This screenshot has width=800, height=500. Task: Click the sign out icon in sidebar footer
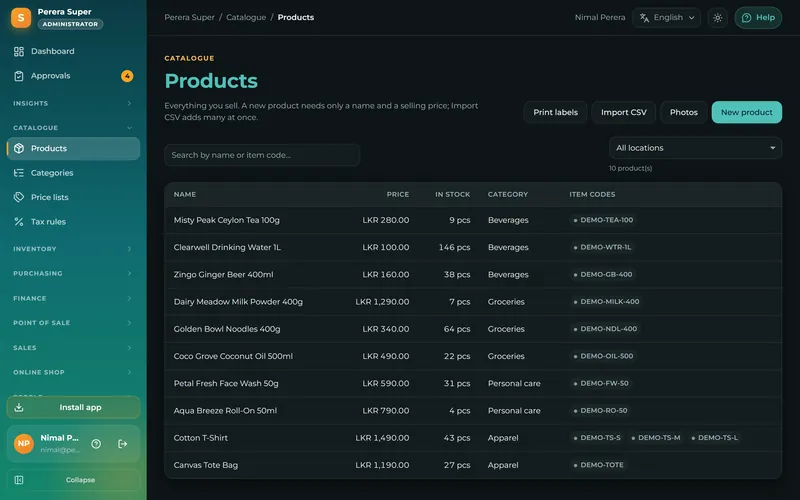coord(122,444)
